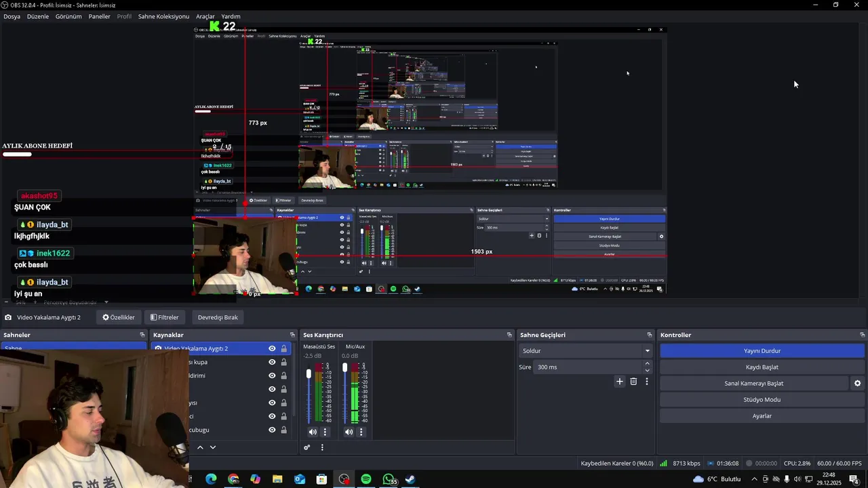Enable Stüdyo Modu
Viewport: 868px width, 488px height.
(762, 399)
